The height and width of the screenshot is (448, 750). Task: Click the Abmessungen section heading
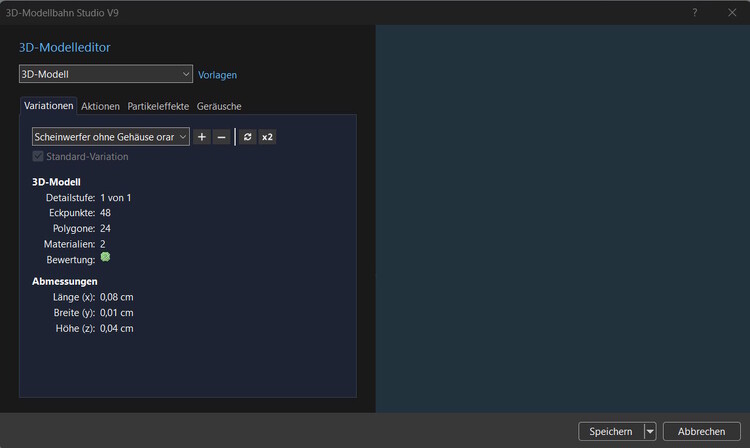click(65, 281)
